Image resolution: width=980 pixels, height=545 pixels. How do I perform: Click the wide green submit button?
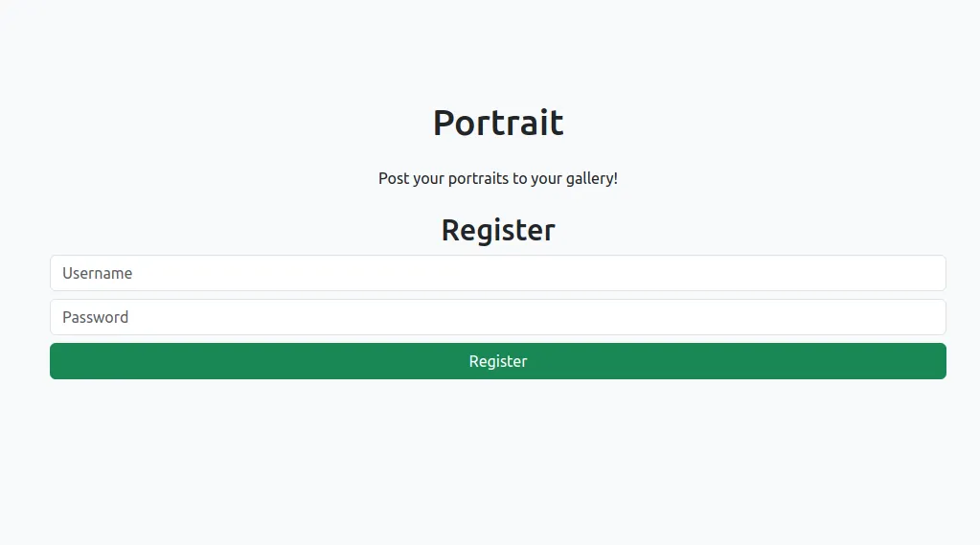498,361
